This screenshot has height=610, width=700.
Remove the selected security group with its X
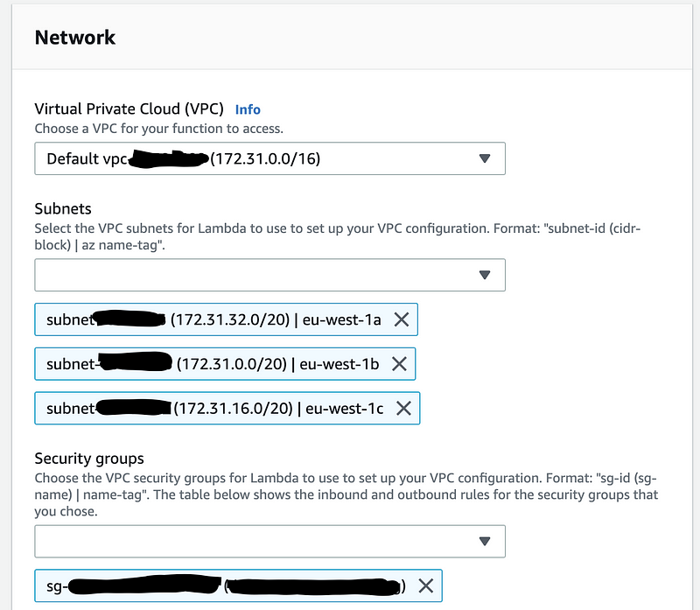[x=425, y=585]
